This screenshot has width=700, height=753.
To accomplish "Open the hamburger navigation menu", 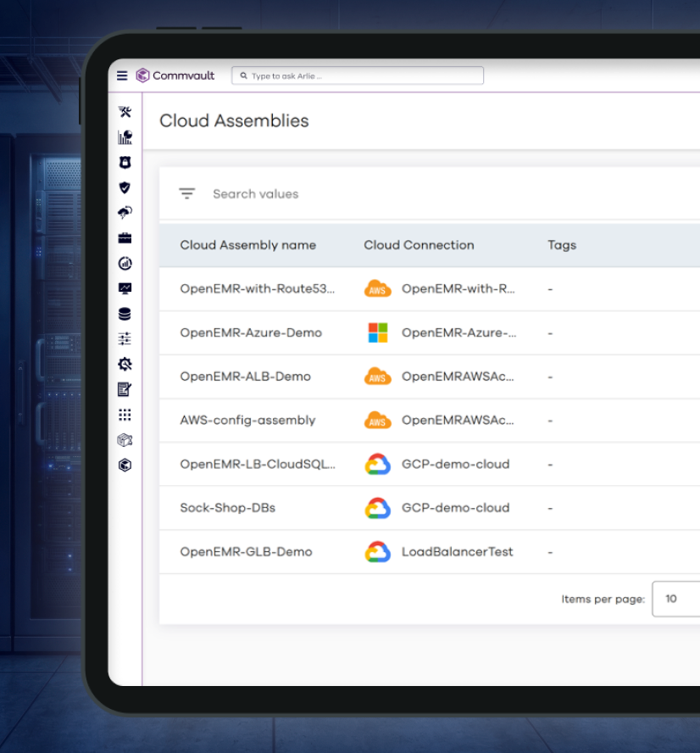I will (122, 75).
